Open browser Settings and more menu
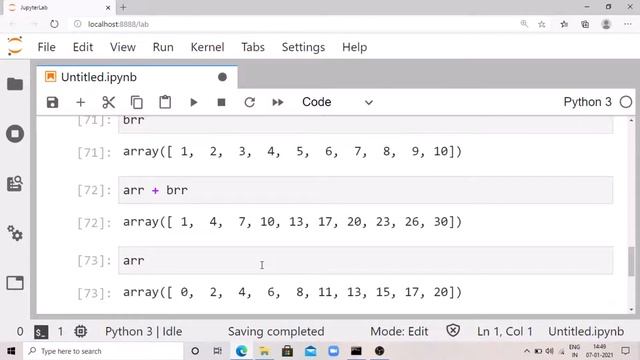The image size is (640, 360). [x=628, y=24]
